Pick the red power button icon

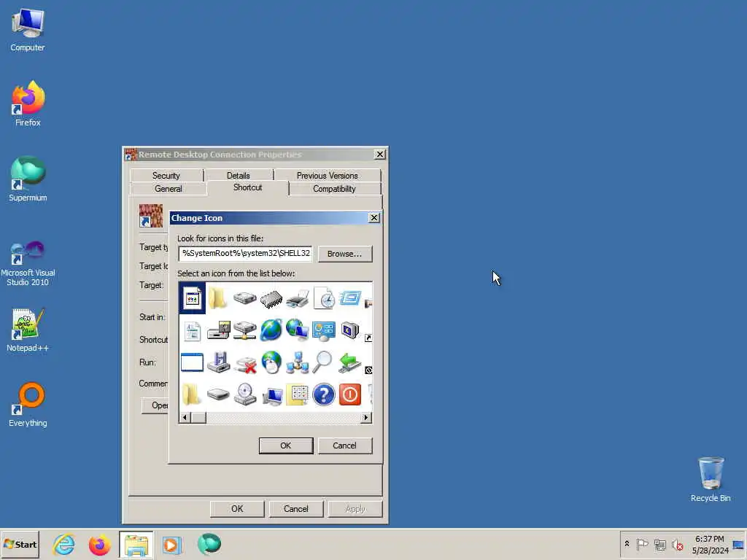click(x=350, y=394)
